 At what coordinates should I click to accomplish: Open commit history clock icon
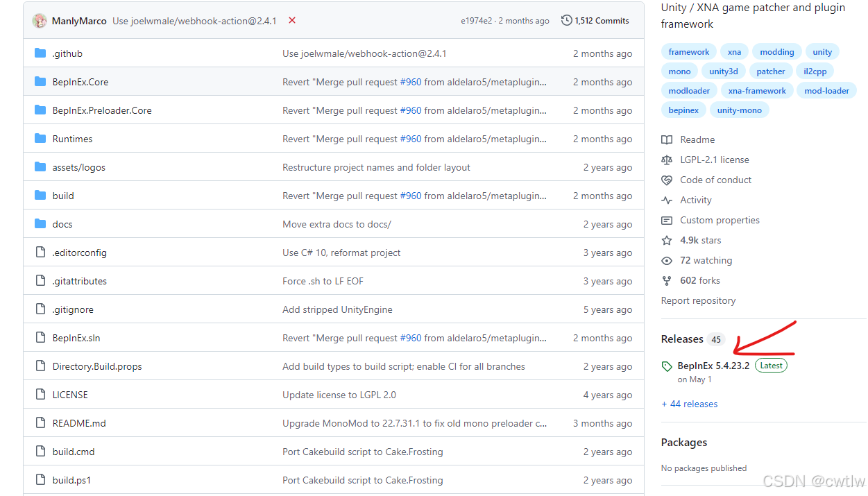click(x=567, y=21)
